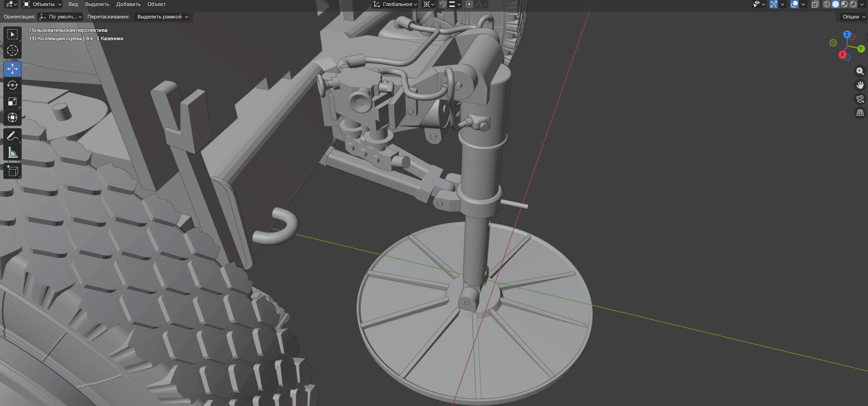The width and height of the screenshot is (868, 406).
Task: Open the proportional editing falloff dropdown
Action: [481, 4]
